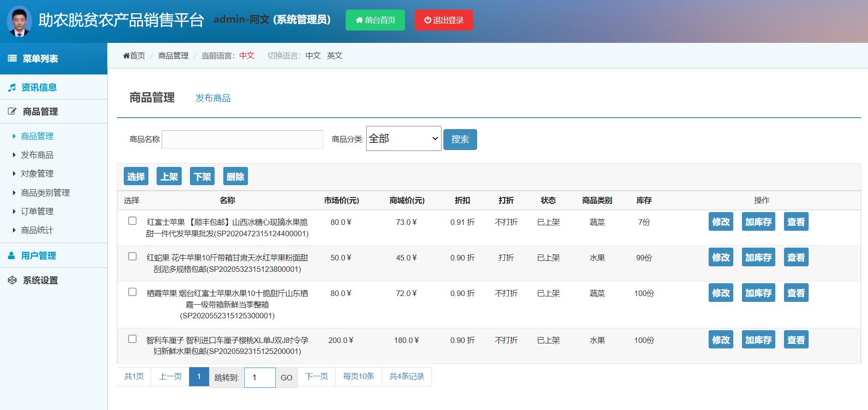Click the 选择 select-all button

136,176
